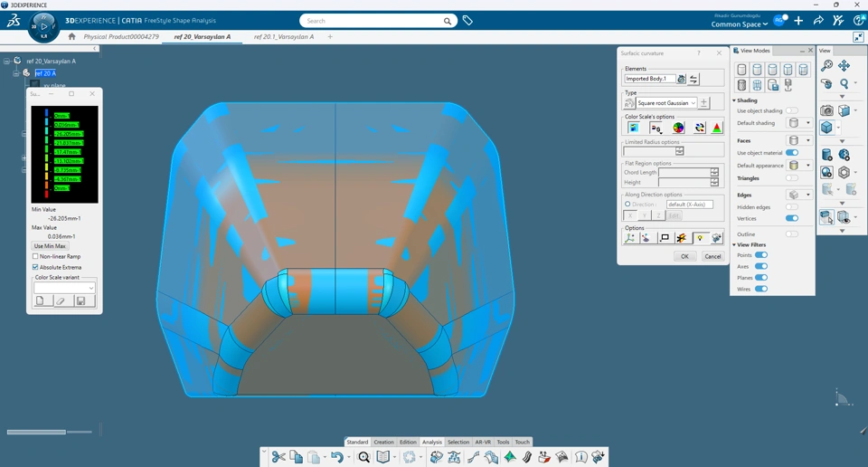The width and height of the screenshot is (868, 467).
Task: Click the compass play button at top left
Action: point(43,26)
